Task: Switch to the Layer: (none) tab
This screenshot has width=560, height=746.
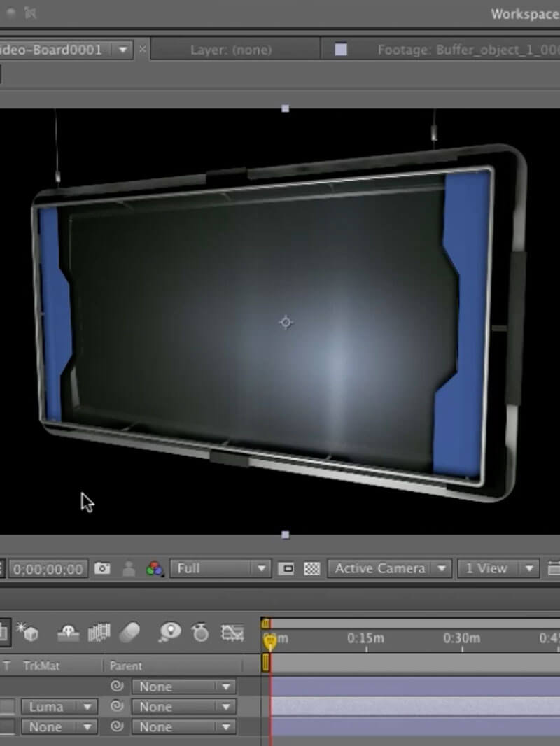Action: coord(231,50)
